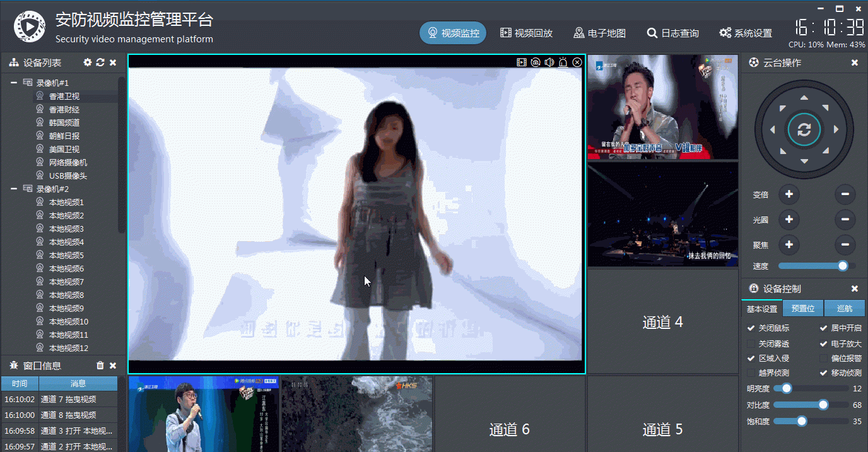The height and width of the screenshot is (452, 868).
Task: Open 系统设置 tab
Action: (746, 33)
